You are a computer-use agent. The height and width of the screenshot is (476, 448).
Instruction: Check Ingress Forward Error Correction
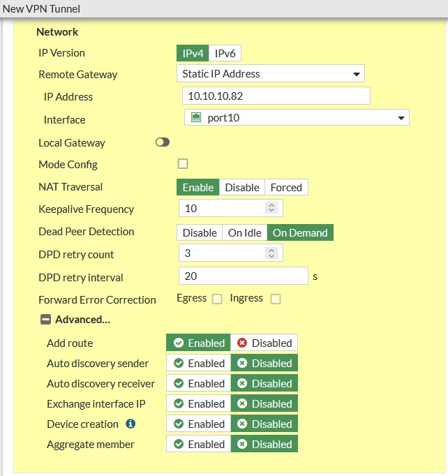(x=276, y=299)
